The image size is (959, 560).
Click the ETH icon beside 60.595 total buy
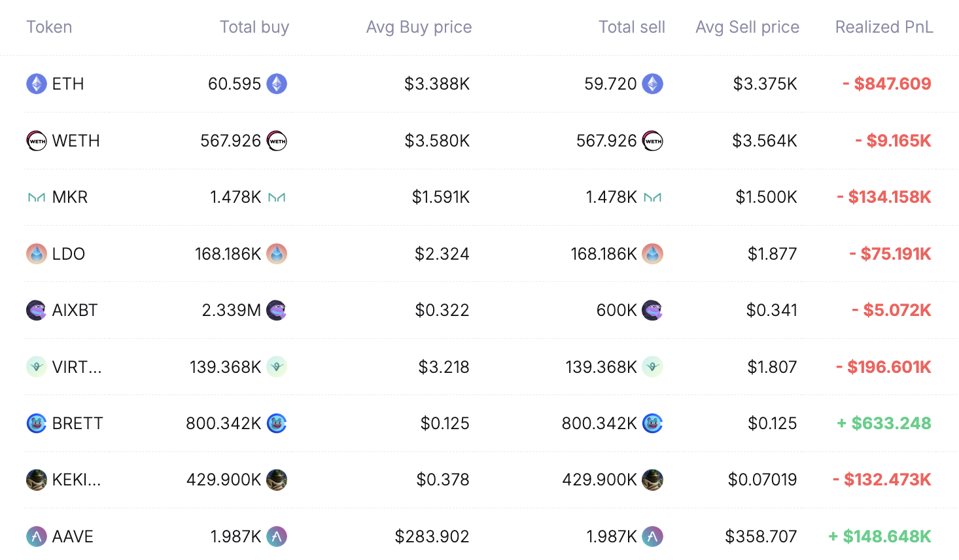[x=277, y=84]
